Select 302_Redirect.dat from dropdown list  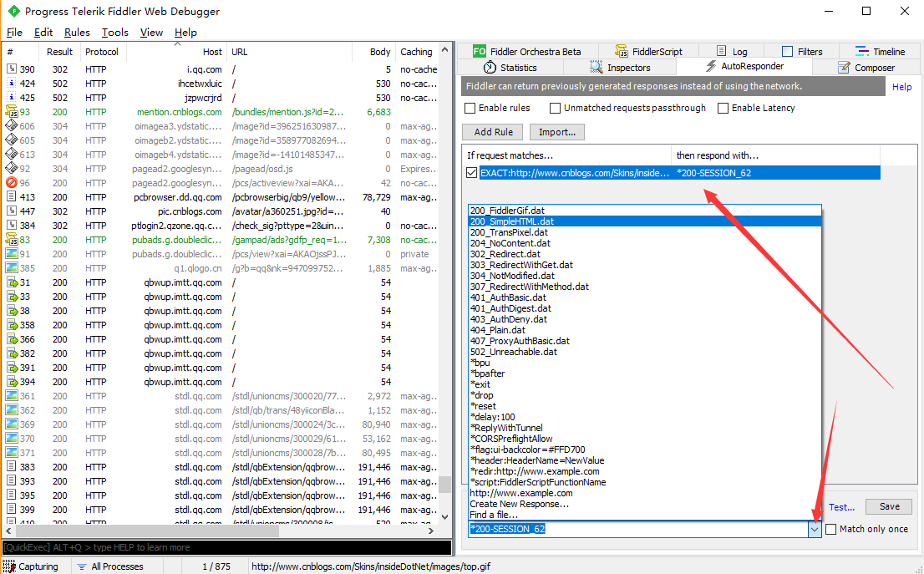[x=645, y=254]
